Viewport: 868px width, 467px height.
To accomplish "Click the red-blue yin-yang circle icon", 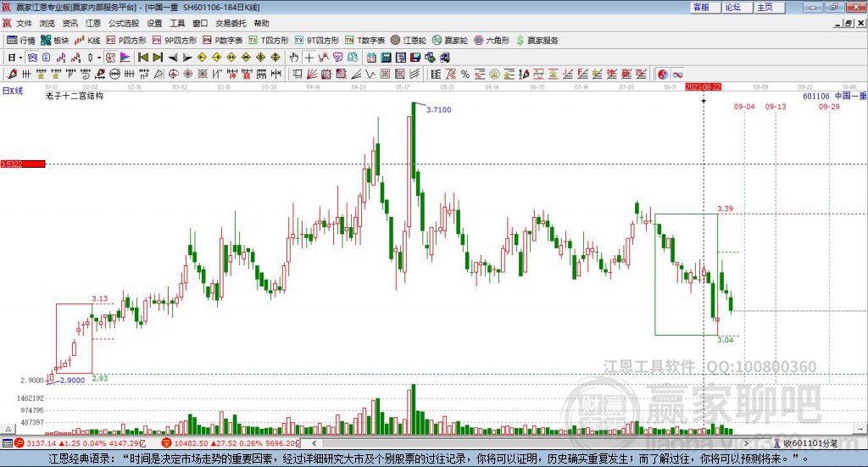I will coord(663,74).
